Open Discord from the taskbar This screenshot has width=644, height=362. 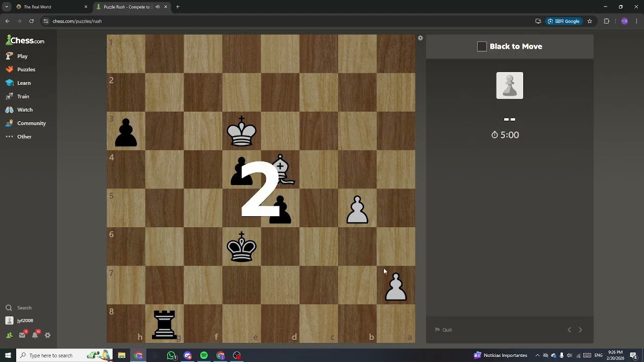[188, 355]
